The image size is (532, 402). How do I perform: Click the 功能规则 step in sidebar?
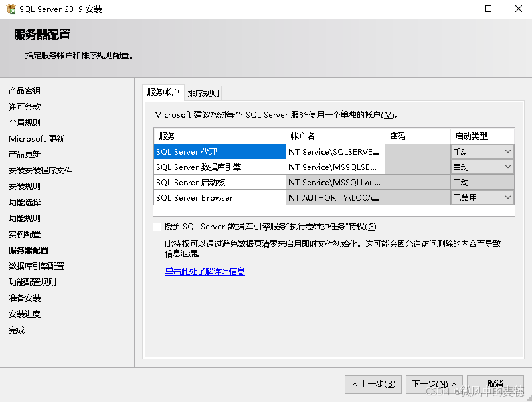25,219
